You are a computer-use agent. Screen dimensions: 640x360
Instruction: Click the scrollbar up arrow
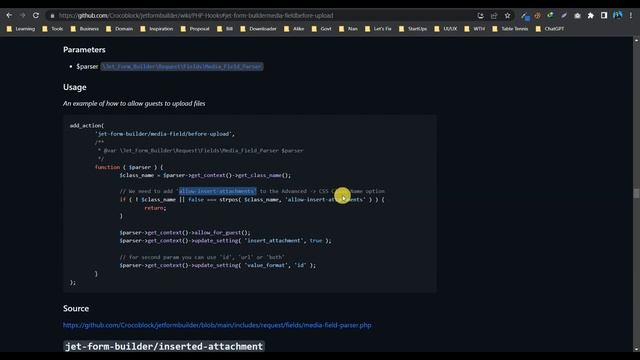pyautogui.click(x=636, y=40)
